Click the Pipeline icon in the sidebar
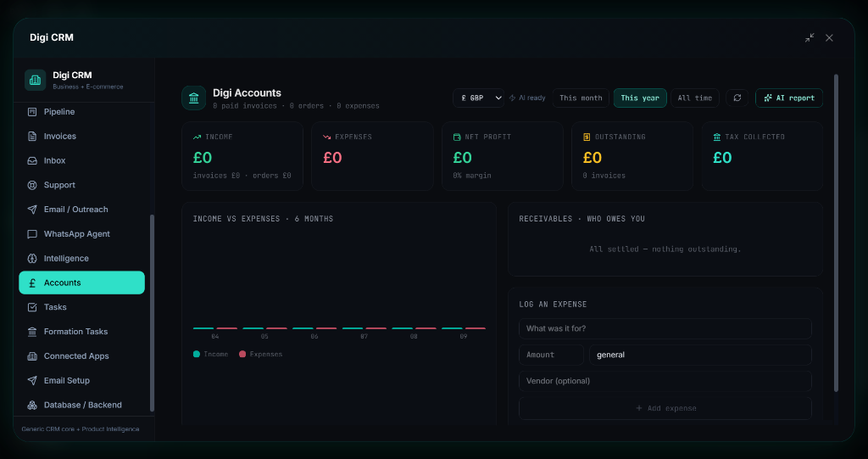Viewport: 868px width, 459px height. 32,112
